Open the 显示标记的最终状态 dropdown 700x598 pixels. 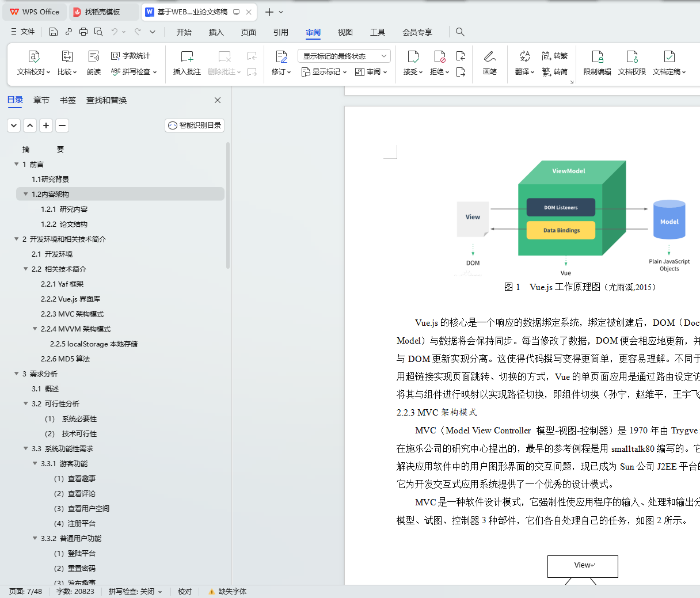coord(344,56)
